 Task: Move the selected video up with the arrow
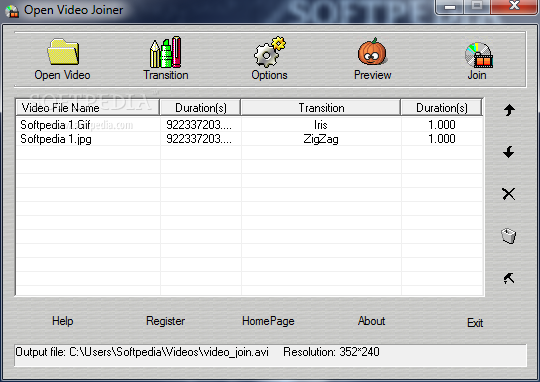point(509,110)
